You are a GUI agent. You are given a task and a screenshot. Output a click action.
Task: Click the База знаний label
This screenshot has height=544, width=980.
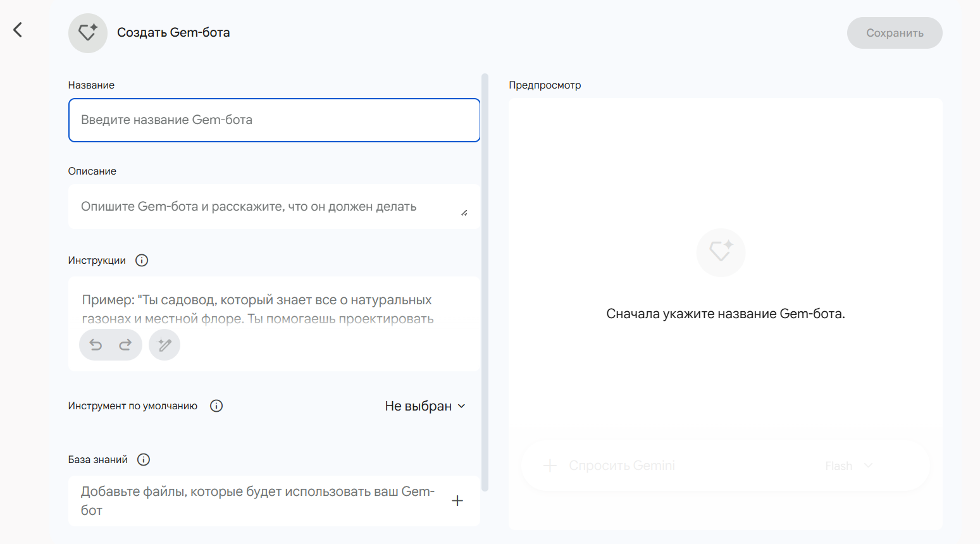(x=98, y=460)
